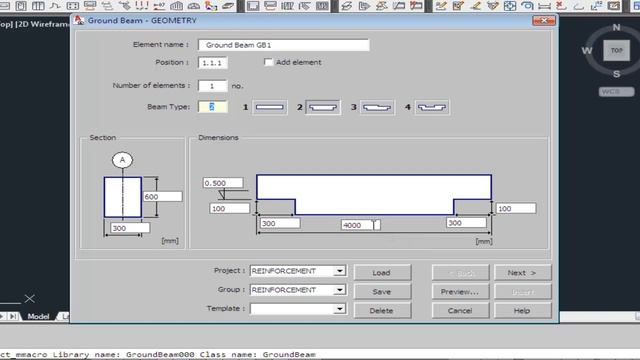This screenshot has height=360, width=640.
Task: Open the Project dropdown list
Action: pos(340,271)
